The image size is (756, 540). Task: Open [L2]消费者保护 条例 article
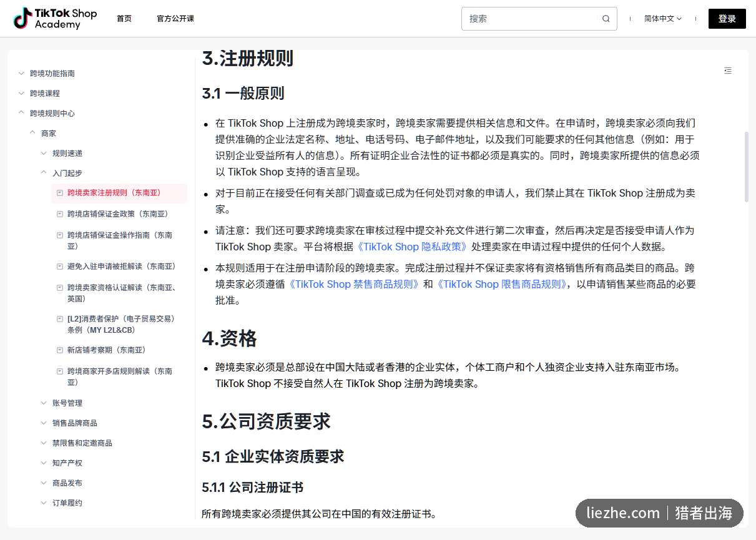point(121,325)
